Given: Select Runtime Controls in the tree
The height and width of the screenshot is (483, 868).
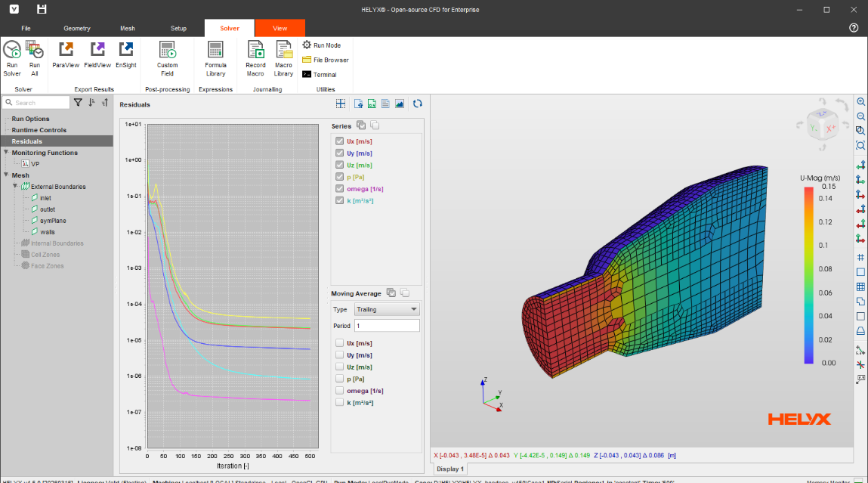Looking at the screenshot, I should pyautogui.click(x=39, y=130).
